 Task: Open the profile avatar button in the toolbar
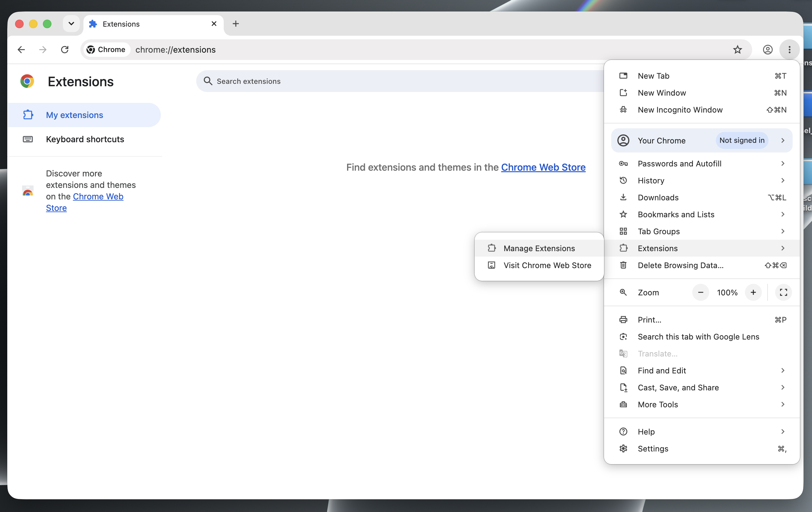point(768,50)
